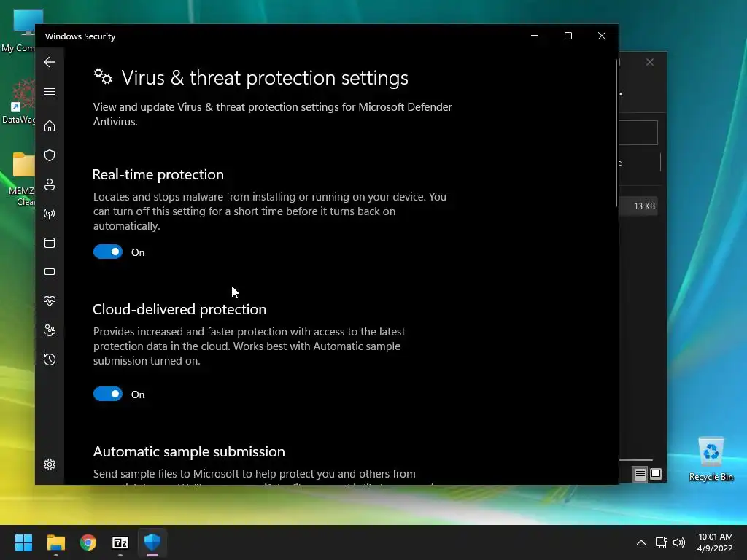
Task: Open Settings gear at sidebar bottom
Action: coord(50,464)
